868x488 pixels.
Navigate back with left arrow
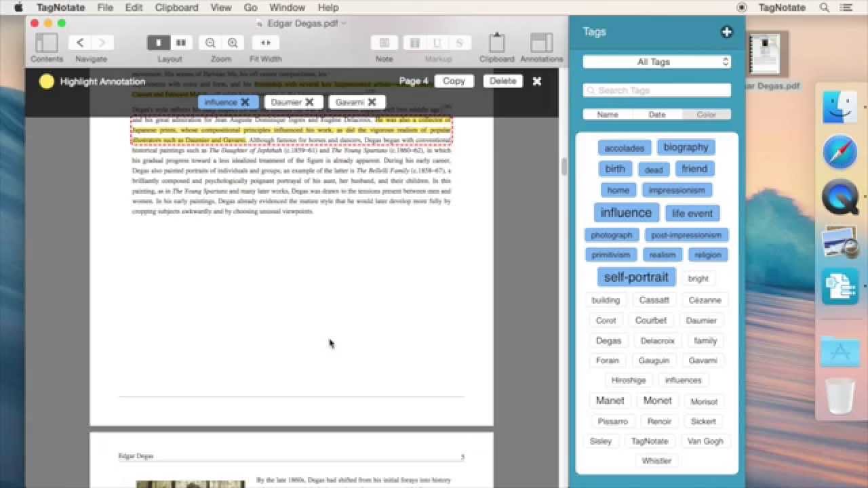(80, 43)
